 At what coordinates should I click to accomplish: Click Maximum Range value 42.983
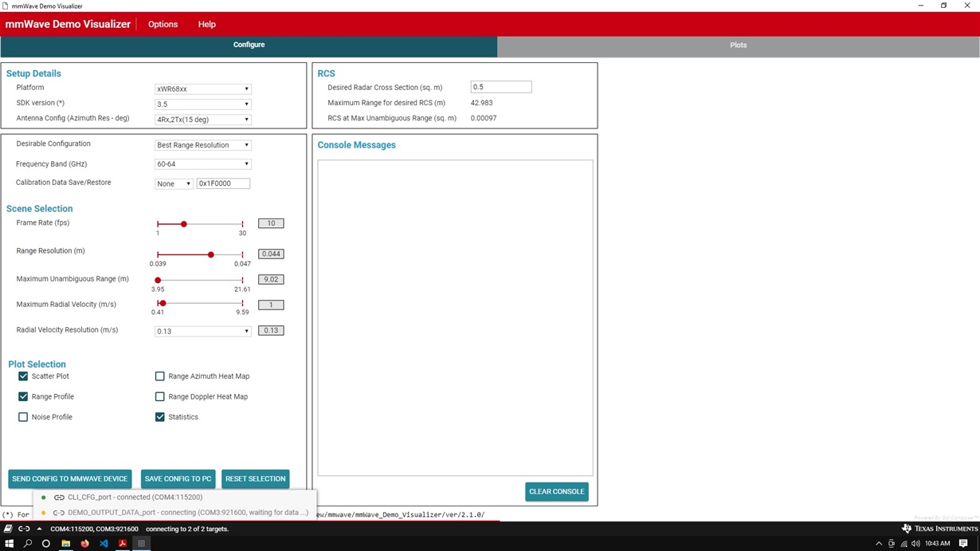pos(482,103)
